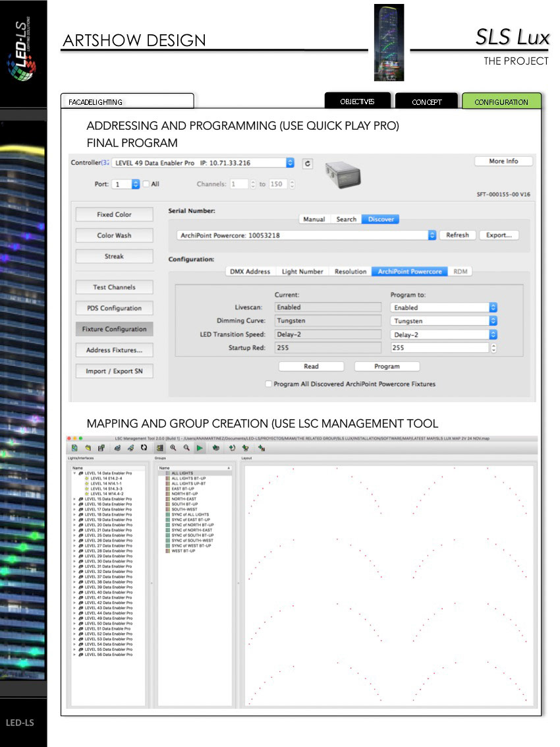This screenshot has width=560, height=747.
Task: Select the SYNC of SOUTH-WEST group row
Action: click(x=195, y=540)
